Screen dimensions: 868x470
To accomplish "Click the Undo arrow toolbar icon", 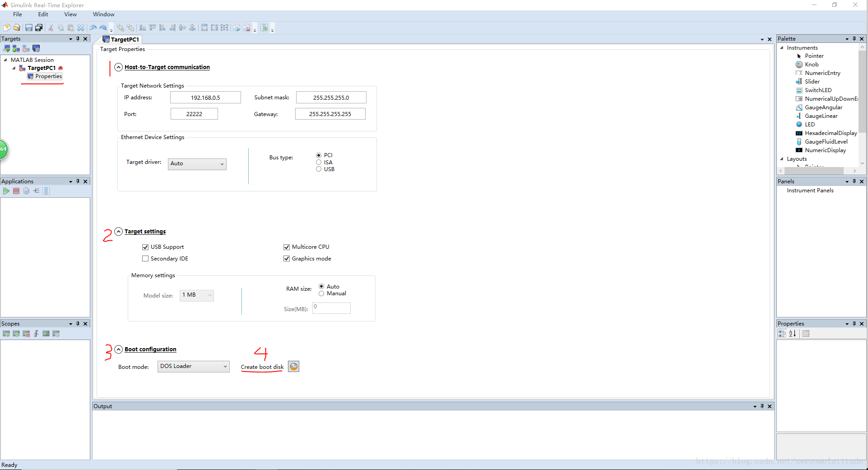I will coord(93,28).
